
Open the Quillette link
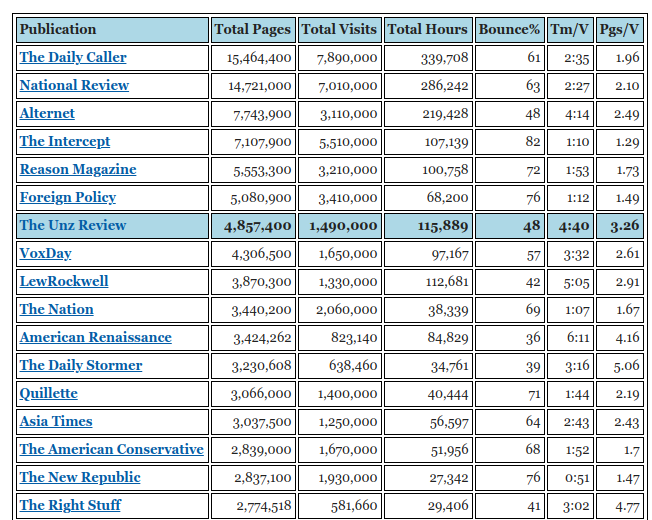pyautogui.click(x=48, y=394)
